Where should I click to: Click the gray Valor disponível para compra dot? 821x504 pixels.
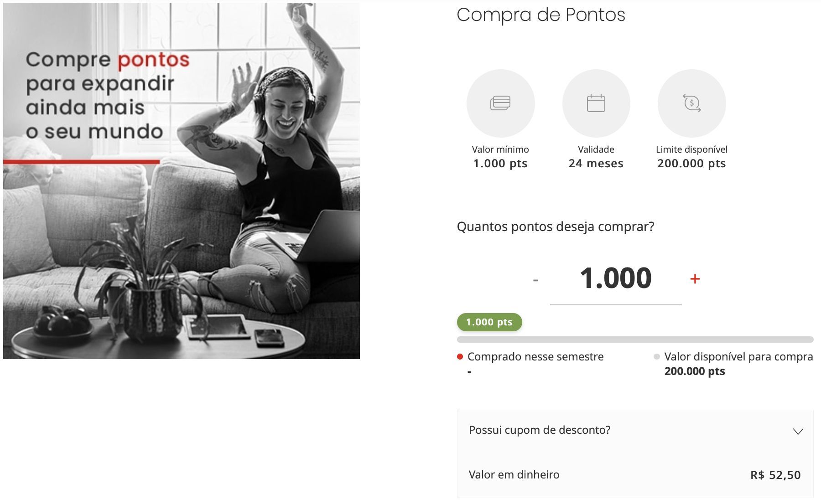(x=657, y=357)
